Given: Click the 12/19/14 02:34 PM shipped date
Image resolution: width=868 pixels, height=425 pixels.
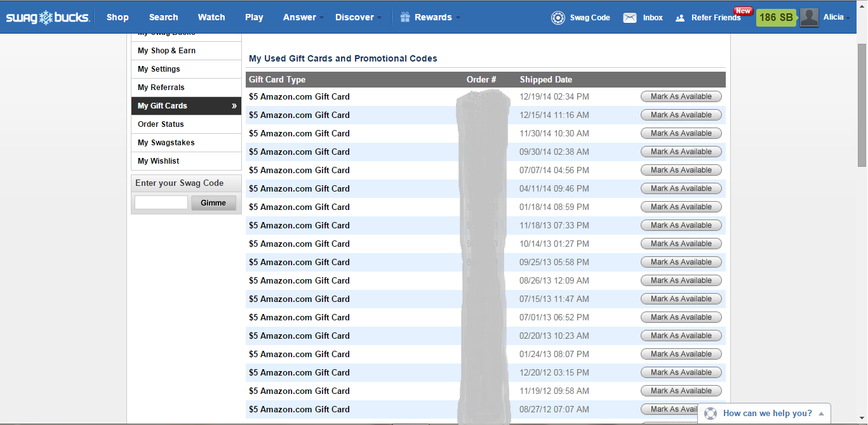Looking at the screenshot, I should tap(554, 96).
